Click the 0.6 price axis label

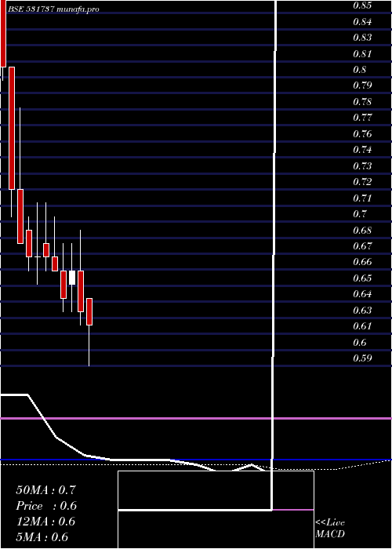(x=360, y=342)
